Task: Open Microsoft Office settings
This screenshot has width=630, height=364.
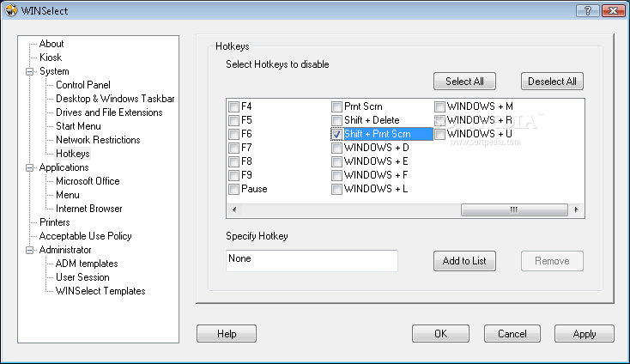Action: [88, 181]
